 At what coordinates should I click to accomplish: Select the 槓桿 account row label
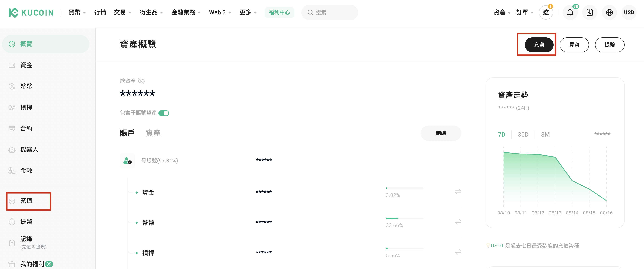click(148, 253)
